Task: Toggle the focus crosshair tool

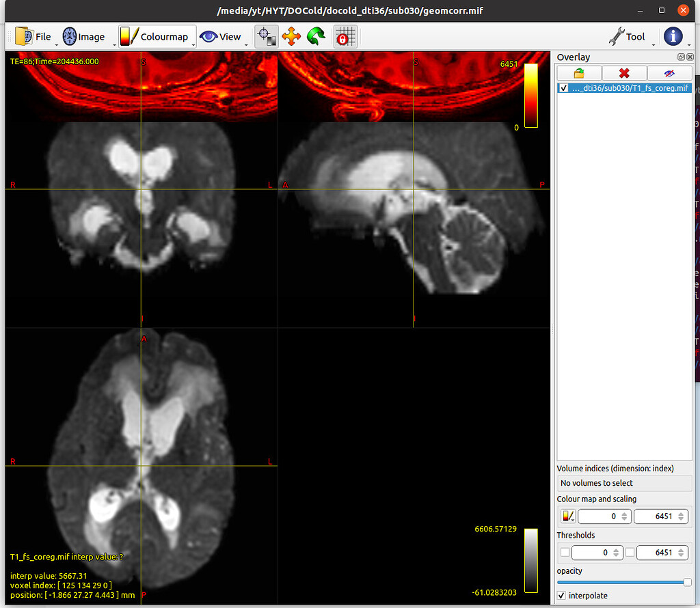Action: point(267,36)
